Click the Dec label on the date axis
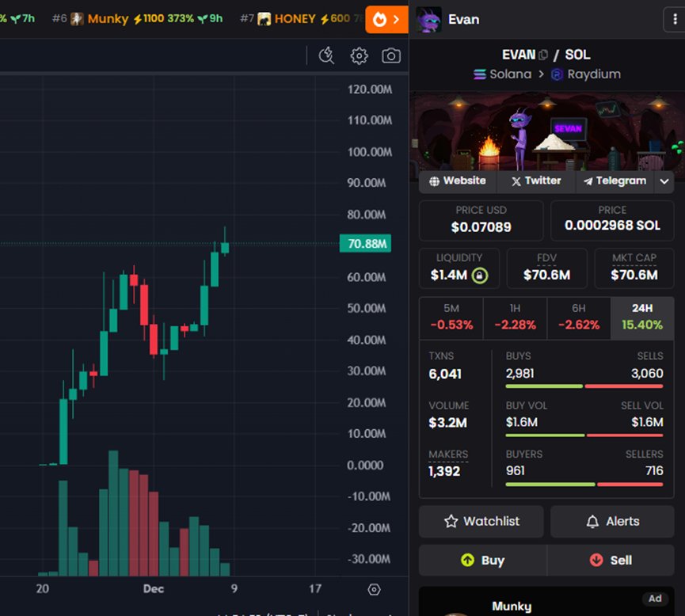Screen dimensions: 685x616 pos(154,589)
